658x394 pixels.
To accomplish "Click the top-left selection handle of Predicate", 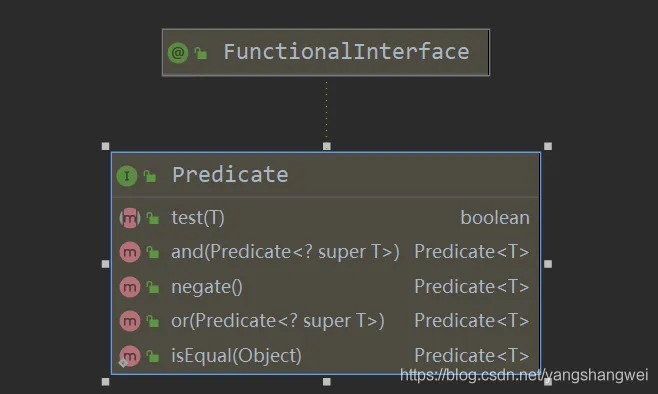I will click(x=105, y=146).
